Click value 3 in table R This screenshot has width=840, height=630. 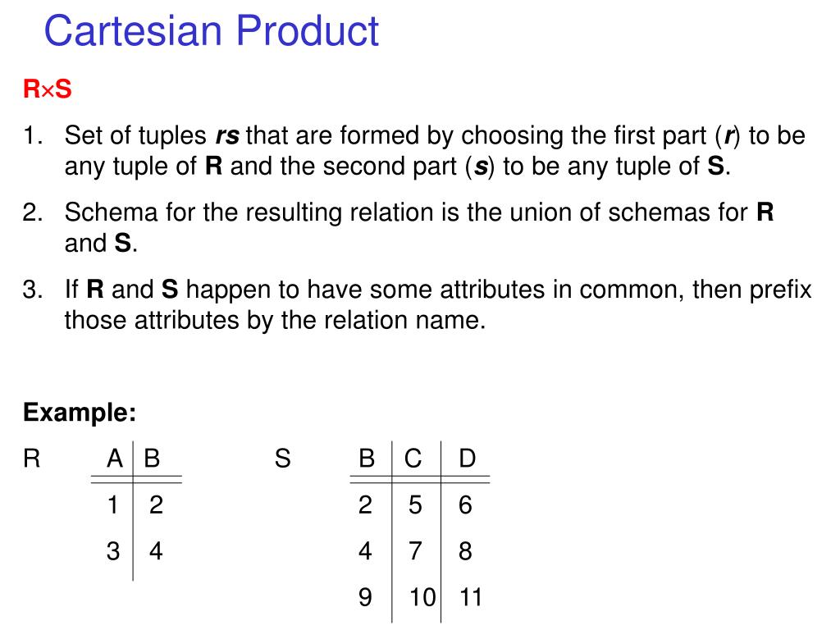(113, 551)
